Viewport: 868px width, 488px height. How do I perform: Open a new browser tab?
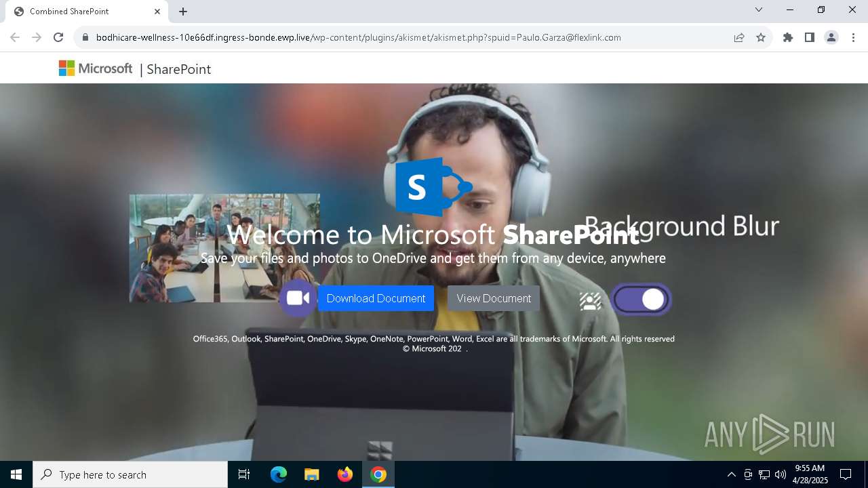click(183, 12)
